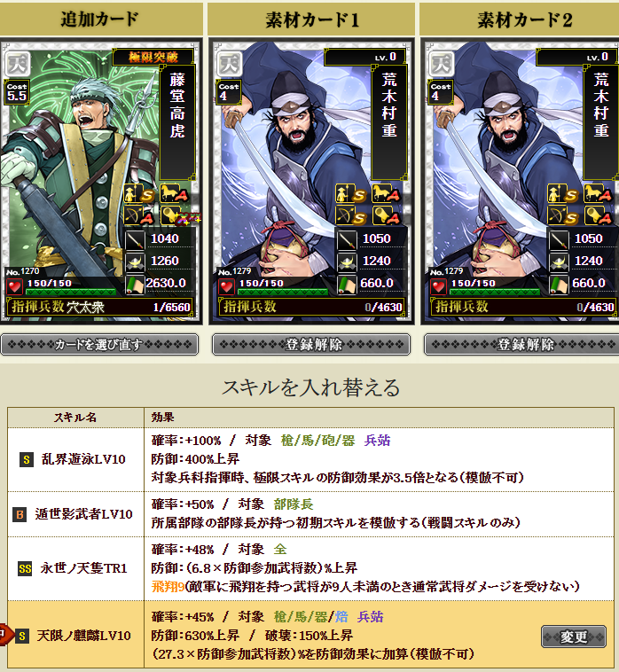This screenshot has height=672, width=619.
Task: Select the 素材カード1 荒木村重 card image
Action: click(x=311, y=181)
